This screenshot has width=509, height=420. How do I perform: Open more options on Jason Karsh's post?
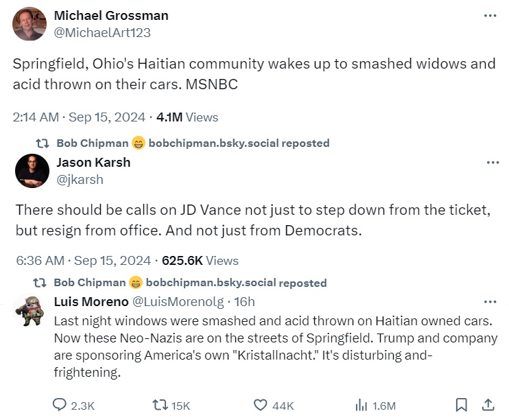(x=493, y=163)
